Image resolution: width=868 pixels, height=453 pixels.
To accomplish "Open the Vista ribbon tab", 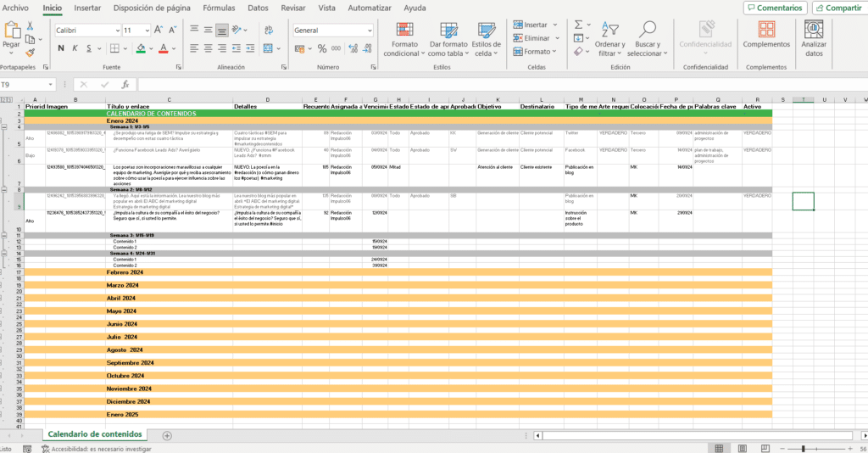I will pyautogui.click(x=326, y=8).
